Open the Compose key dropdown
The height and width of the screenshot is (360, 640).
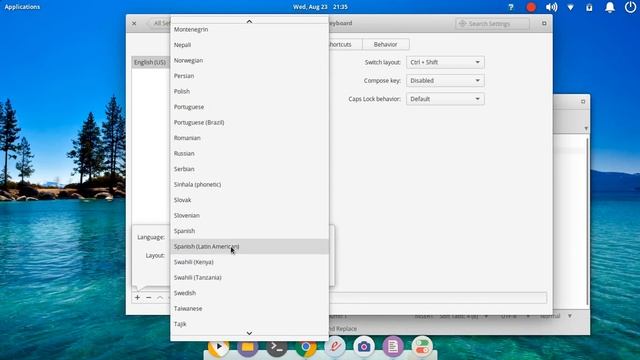(x=445, y=81)
